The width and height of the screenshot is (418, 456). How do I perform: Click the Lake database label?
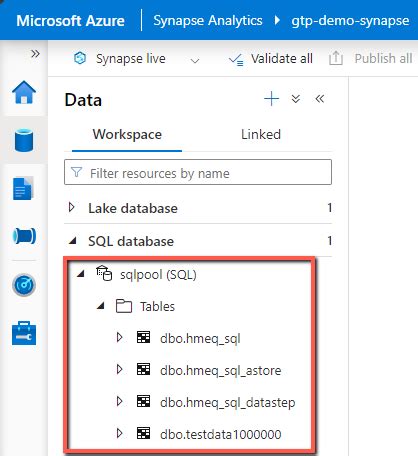click(x=133, y=209)
